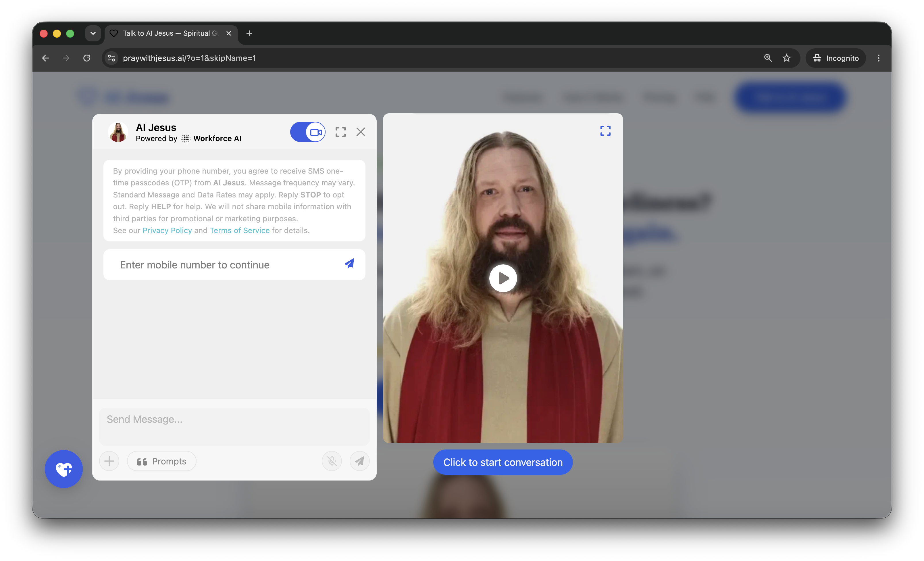Viewport: 924px width, 561px height.
Task: Click the gray send message paper-plane icon
Action: tap(360, 461)
